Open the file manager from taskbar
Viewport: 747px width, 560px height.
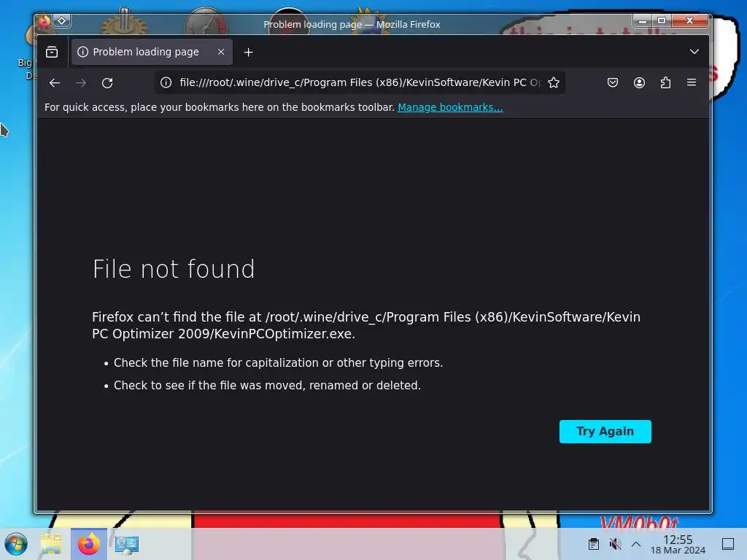tap(51, 544)
